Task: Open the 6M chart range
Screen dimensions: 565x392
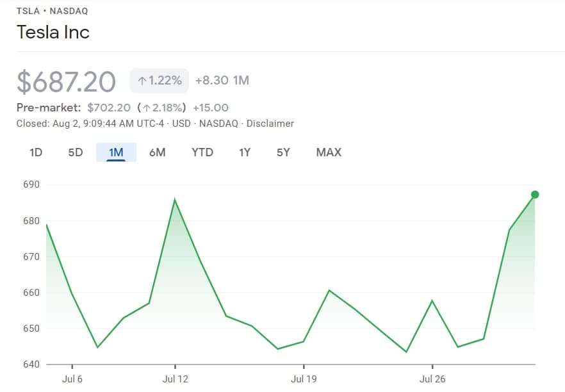Action: 157,152
